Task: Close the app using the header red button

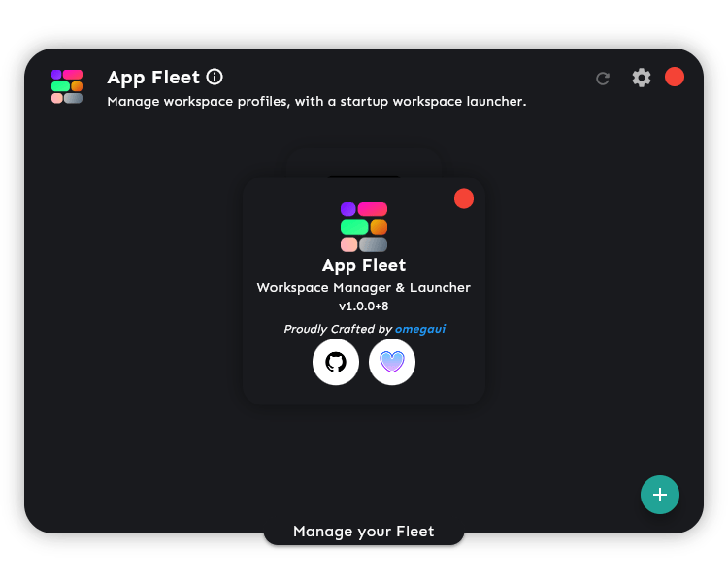Action: [675, 77]
